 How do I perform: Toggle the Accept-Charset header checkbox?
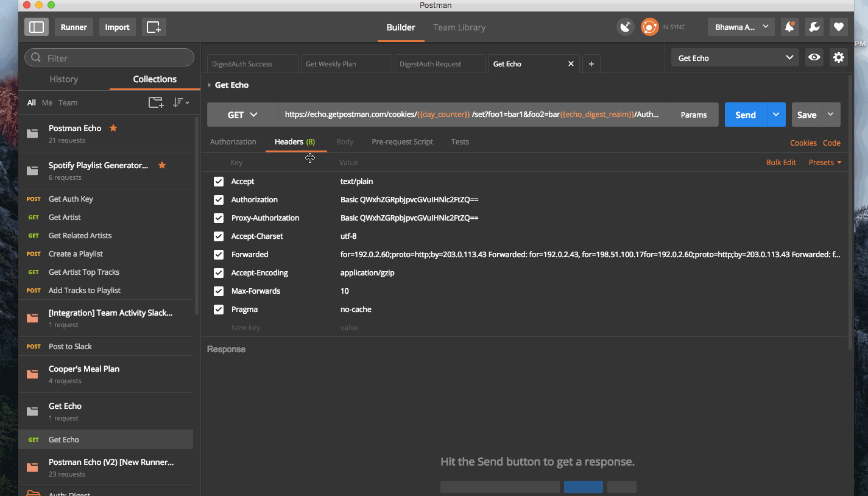point(219,236)
